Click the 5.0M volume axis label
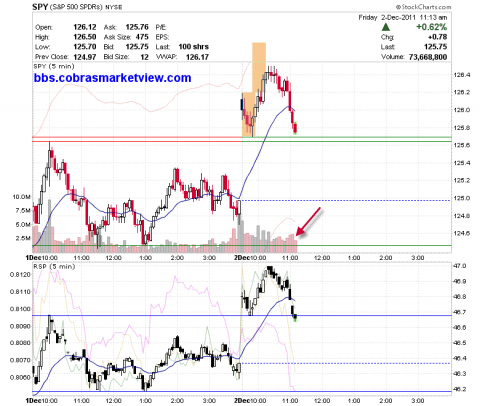480x406 pixels. [x=23, y=225]
